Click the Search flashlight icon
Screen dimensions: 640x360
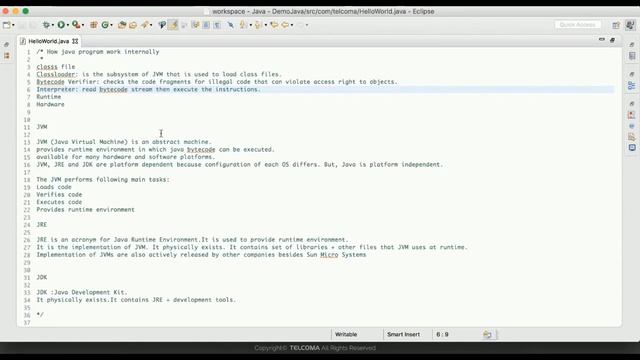(144, 25)
